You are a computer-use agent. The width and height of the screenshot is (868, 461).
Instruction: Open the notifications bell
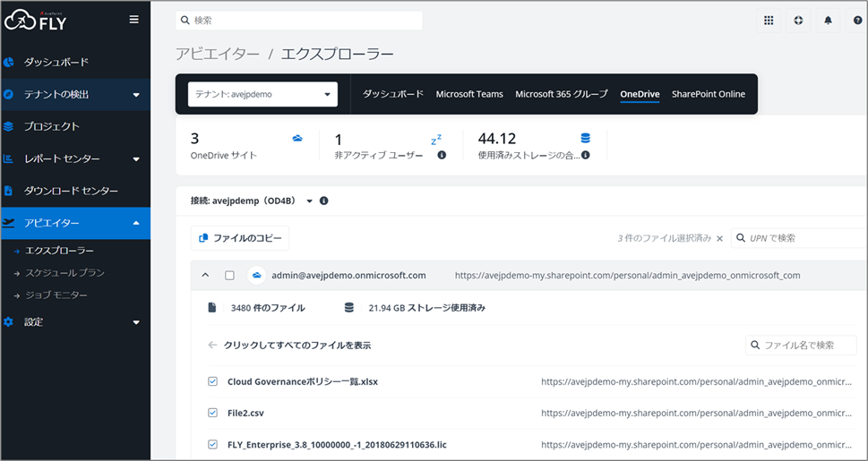pyautogui.click(x=829, y=21)
